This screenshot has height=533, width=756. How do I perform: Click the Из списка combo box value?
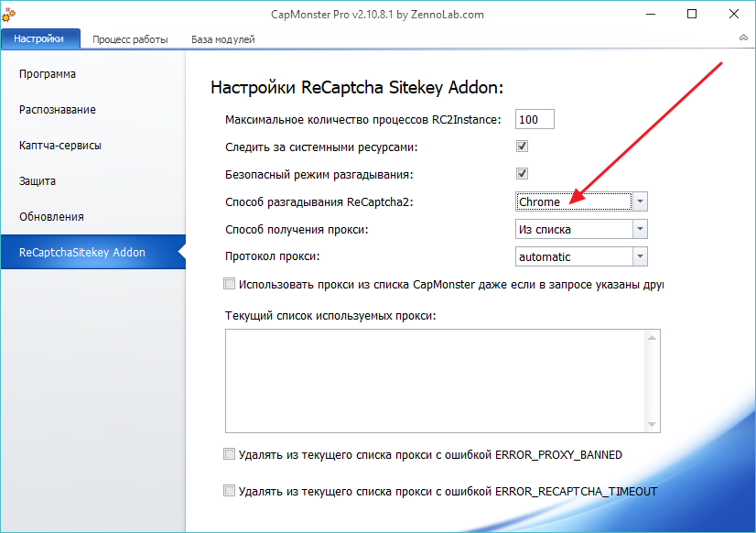tap(574, 229)
